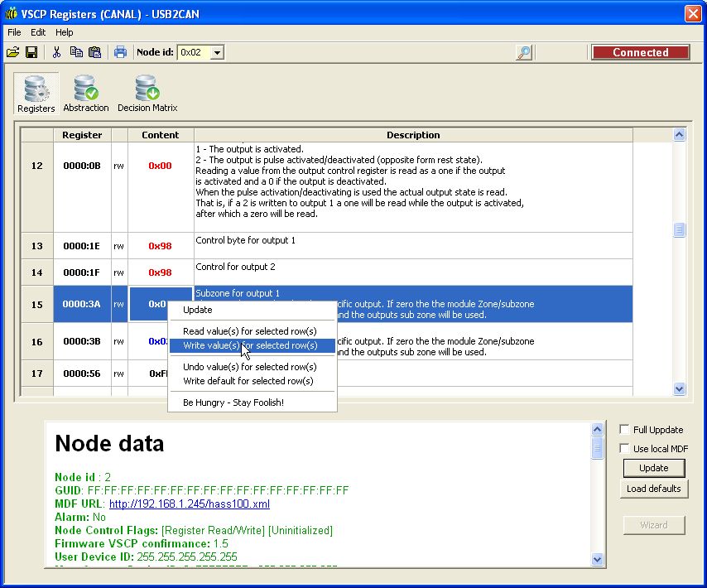Open the hass100.xml MDF URL link
The height and width of the screenshot is (588, 707).
click(190, 504)
